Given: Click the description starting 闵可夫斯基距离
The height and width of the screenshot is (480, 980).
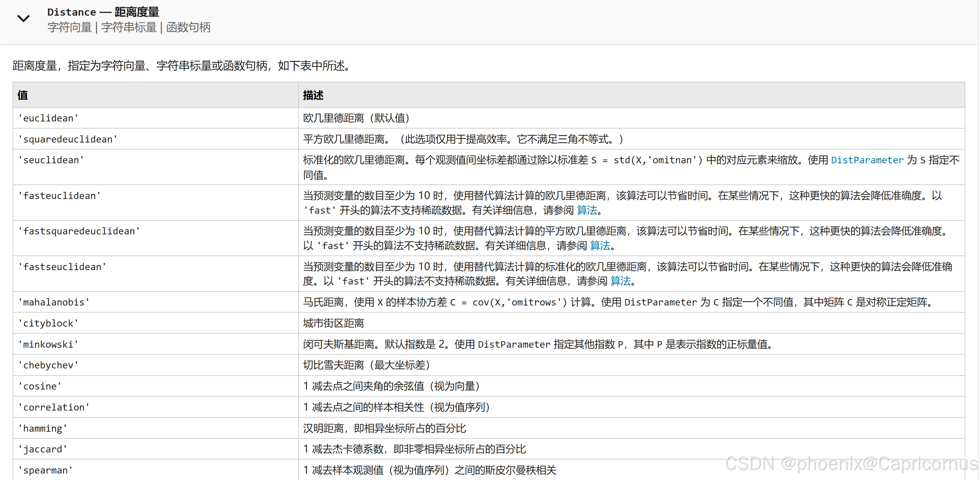Looking at the screenshot, I should [539, 344].
